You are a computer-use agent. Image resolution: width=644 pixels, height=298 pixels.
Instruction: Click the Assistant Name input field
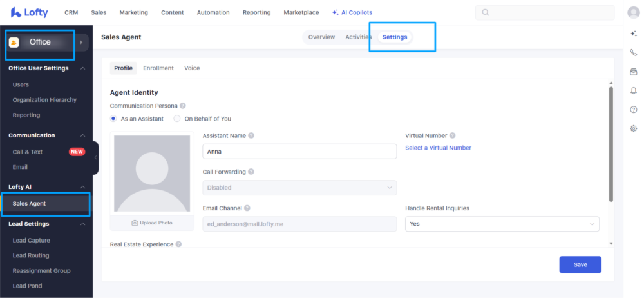(x=299, y=152)
